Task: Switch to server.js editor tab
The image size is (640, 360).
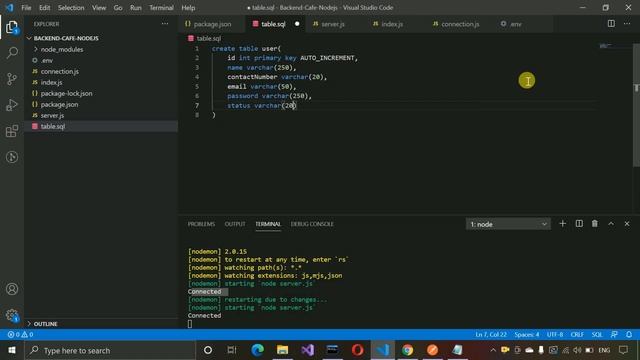Action: point(332,24)
